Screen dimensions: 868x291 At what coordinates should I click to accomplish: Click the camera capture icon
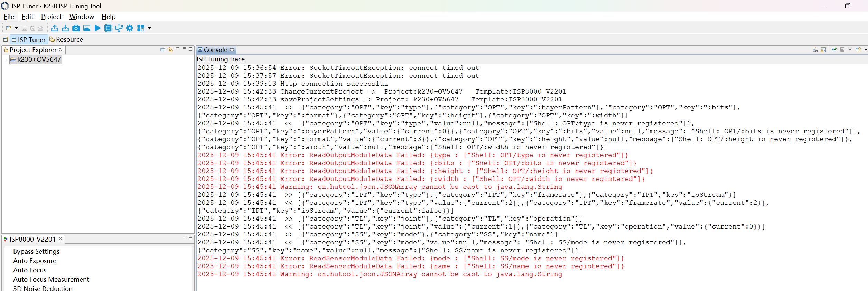tap(76, 28)
